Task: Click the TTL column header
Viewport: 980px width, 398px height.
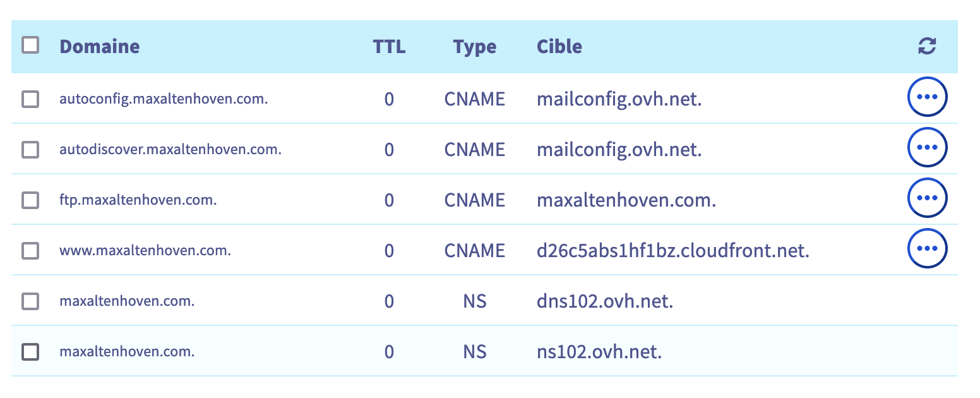Action: pos(389,47)
